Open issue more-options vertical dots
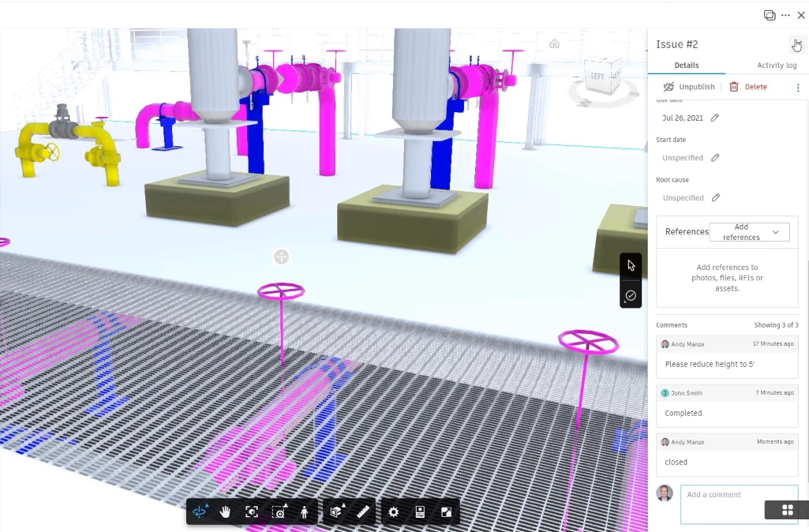Screen dimensions: 809x532 [x=798, y=88]
